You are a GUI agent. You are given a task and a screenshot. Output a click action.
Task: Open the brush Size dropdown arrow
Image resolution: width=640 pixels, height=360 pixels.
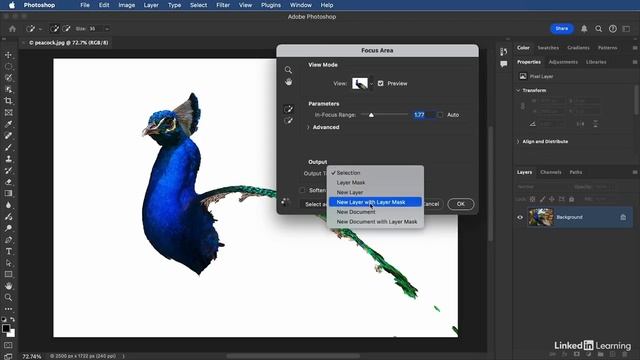107,29
